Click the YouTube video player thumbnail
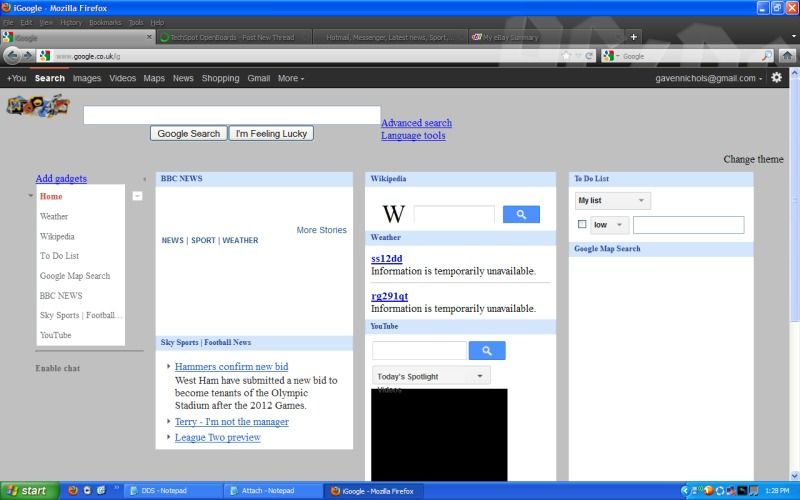The height and width of the screenshot is (500, 800). coord(439,435)
